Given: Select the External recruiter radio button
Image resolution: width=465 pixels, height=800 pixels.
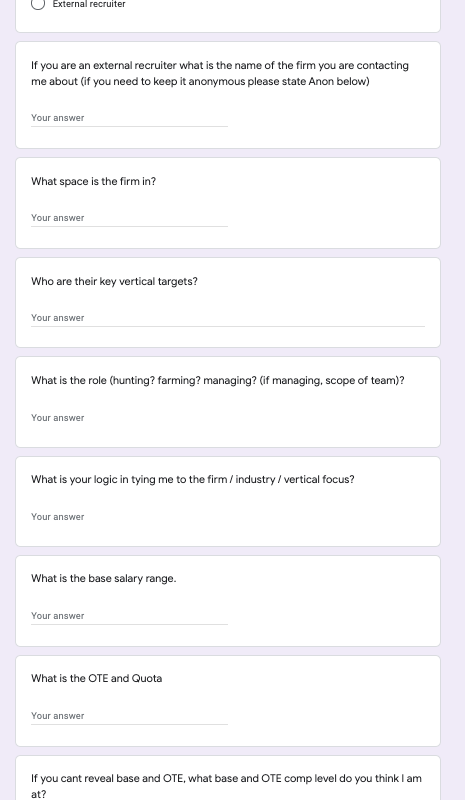Looking at the screenshot, I should pyautogui.click(x=38, y=4).
